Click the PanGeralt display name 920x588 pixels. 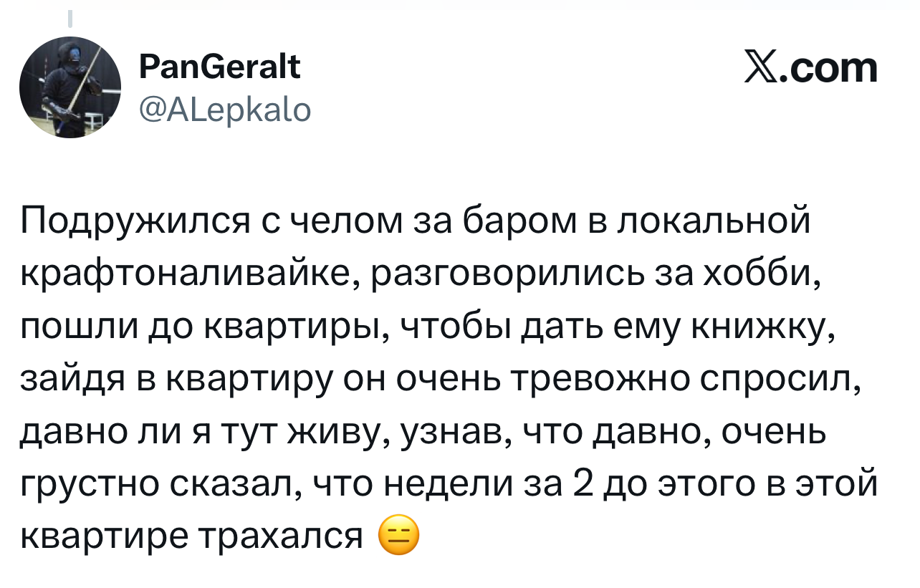[x=219, y=69]
